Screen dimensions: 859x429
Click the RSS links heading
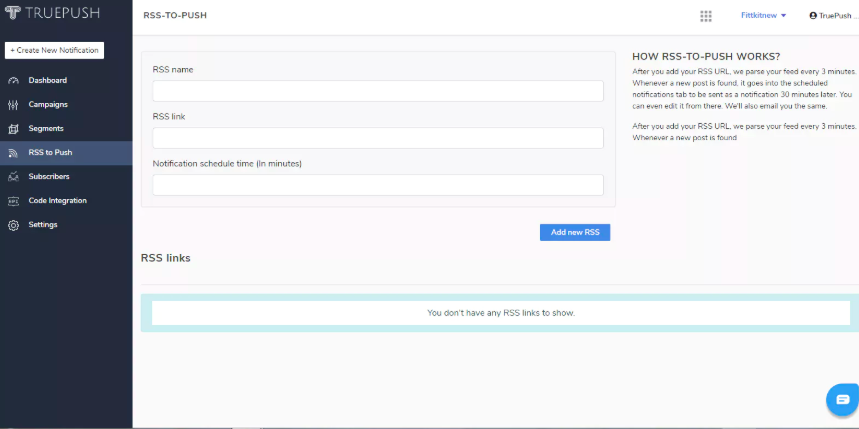[165, 258]
